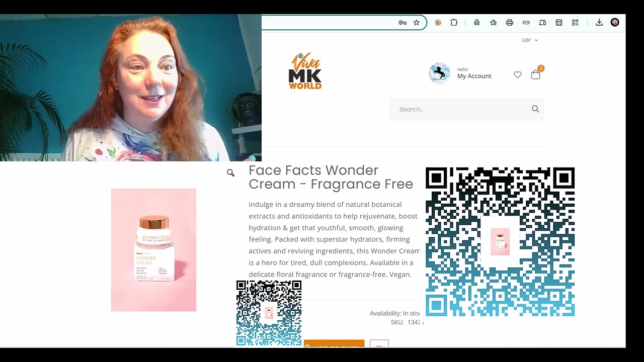The width and height of the screenshot is (644, 362).
Task: Open the wishlist heart icon in header
Action: pyautogui.click(x=518, y=75)
